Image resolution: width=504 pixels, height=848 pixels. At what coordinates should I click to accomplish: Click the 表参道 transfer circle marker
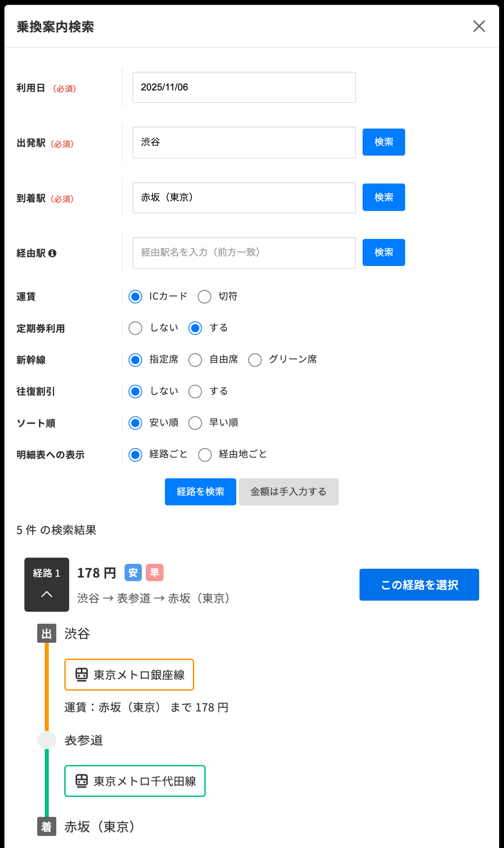(47, 740)
